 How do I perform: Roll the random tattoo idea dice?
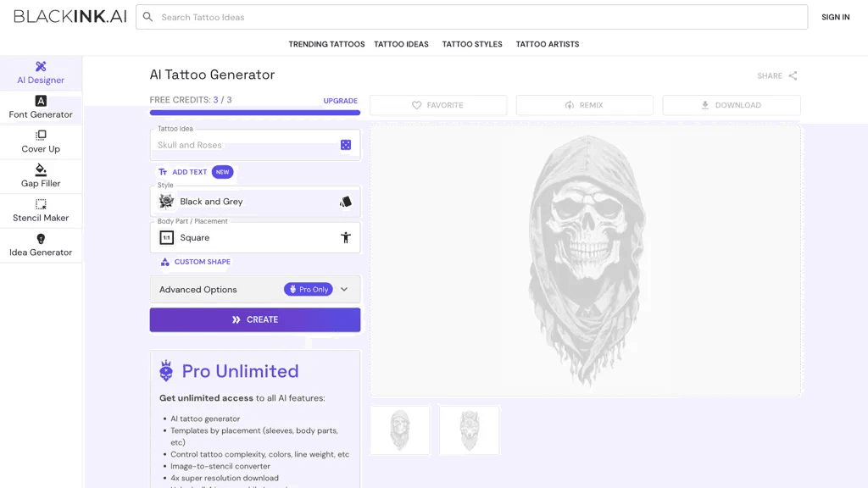coord(346,145)
